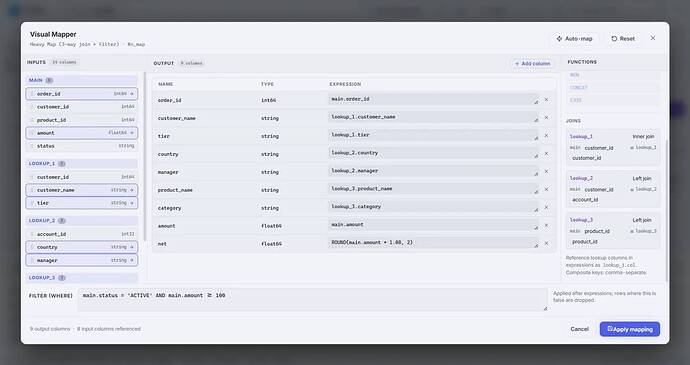Delete the country output row
The image size is (690, 365).
546,154
